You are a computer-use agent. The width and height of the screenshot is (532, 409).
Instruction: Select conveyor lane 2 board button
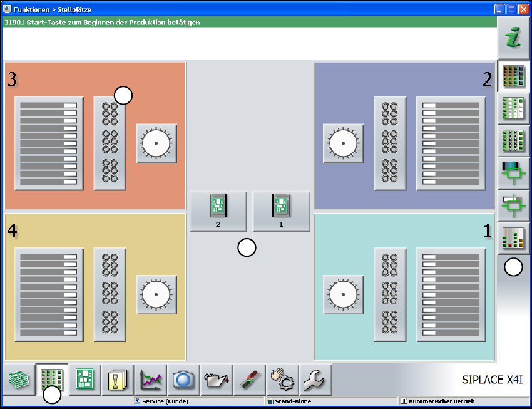pos(218,212)
